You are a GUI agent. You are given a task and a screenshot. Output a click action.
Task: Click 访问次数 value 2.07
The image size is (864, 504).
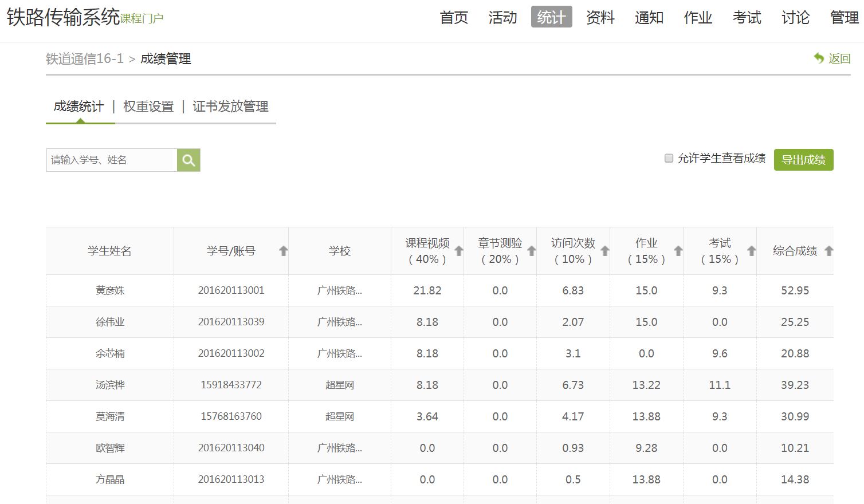(x=573, y=322)
